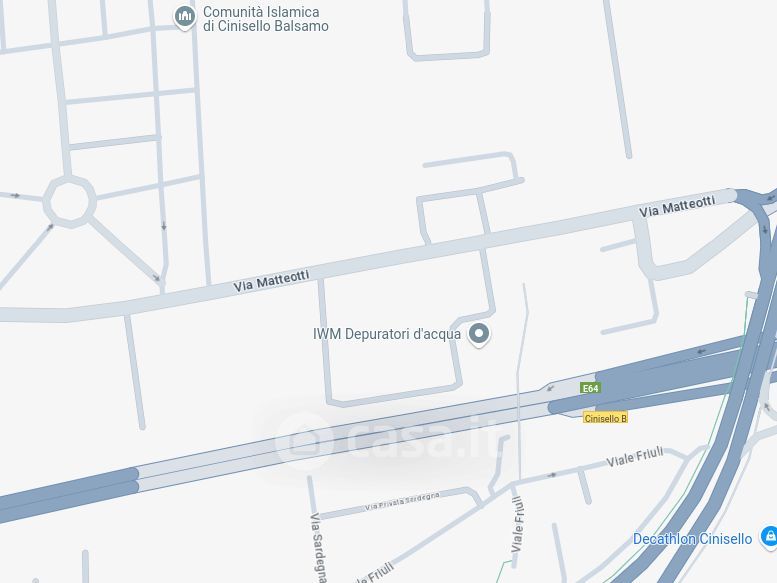Open the IWM Depuratori d'acqua text label
Image resolution: width=777 pixels, height=583 pixels.
387,334
